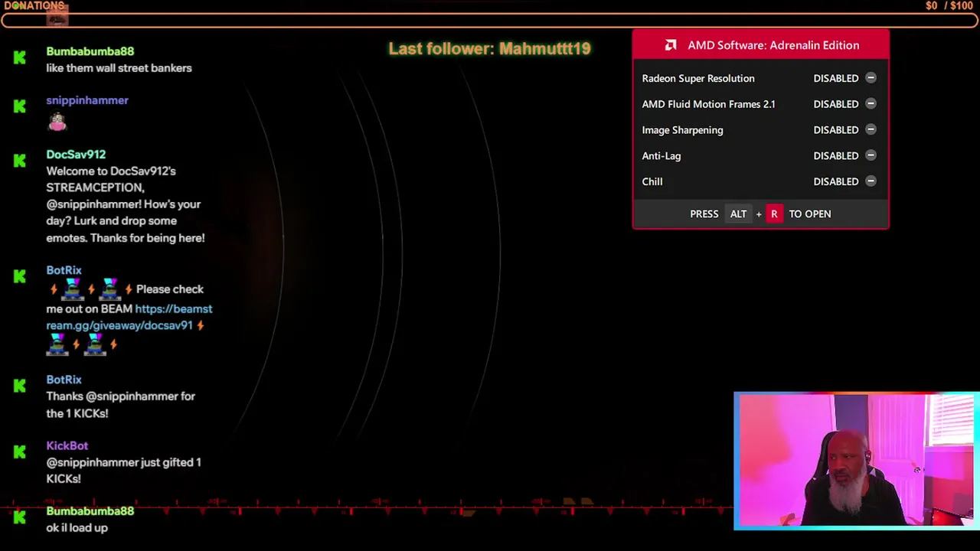Toggle Image Sharpening disabled indicator
980x551 pixels.
tap(871, 130)
